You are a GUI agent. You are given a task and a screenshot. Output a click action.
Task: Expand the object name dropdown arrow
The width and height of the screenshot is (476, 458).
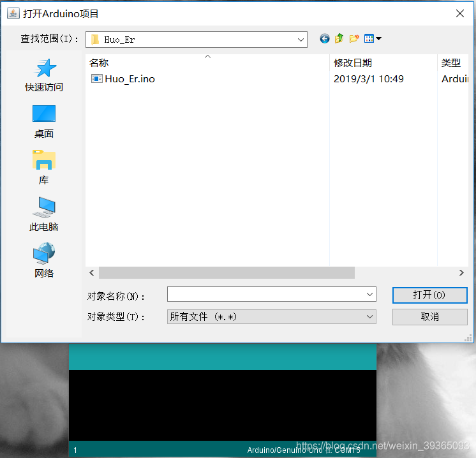click(369, 295)
